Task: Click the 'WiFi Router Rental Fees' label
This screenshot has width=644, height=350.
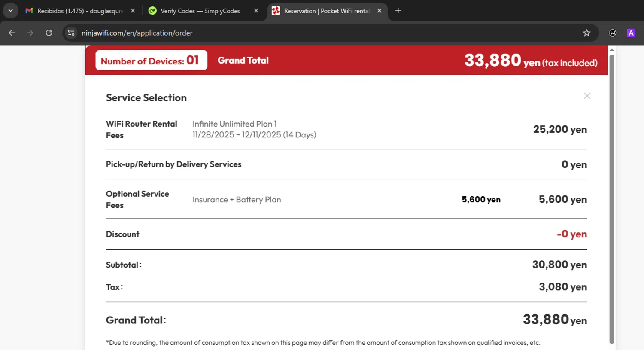Action: (142, 129)
